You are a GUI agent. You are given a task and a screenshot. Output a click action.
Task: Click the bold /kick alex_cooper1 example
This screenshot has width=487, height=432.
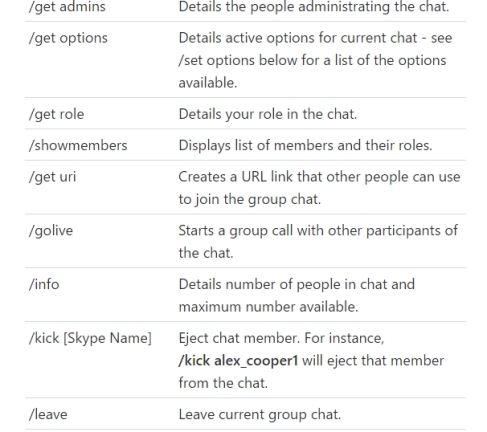point(238,361)
